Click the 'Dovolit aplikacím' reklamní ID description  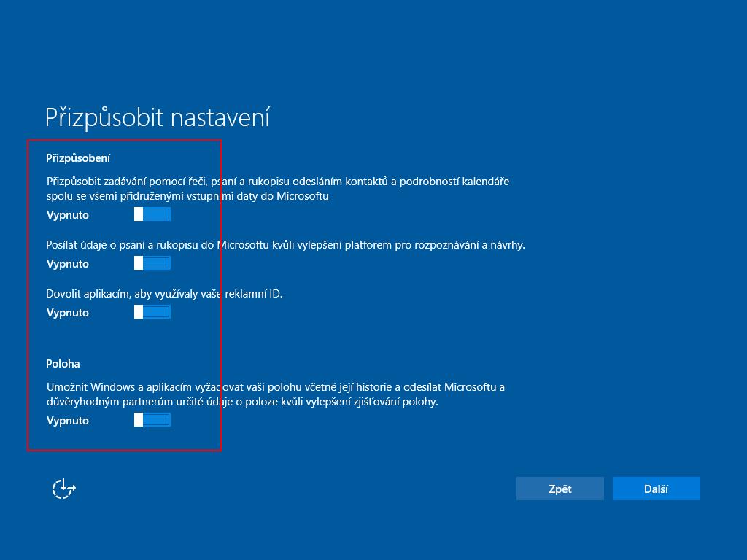164,294
